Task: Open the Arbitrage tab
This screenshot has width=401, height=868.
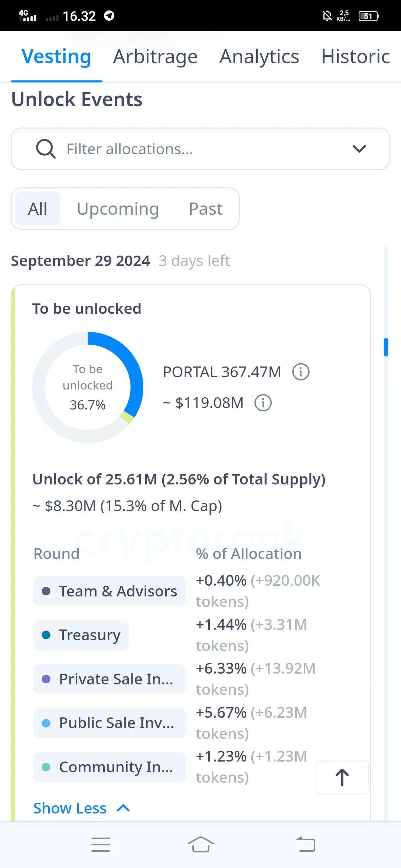Action: [x=155, y=57]
